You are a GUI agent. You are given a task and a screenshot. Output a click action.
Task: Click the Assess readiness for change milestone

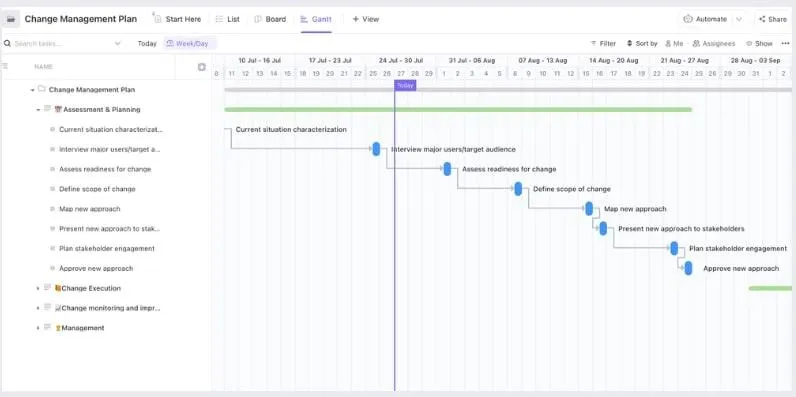tap(447, 169)
